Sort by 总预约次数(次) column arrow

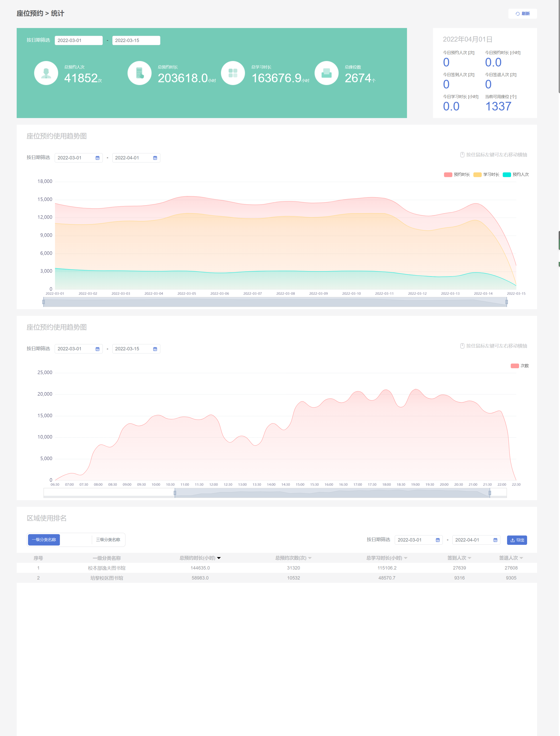pyautogui.click(x=310, y=558)
